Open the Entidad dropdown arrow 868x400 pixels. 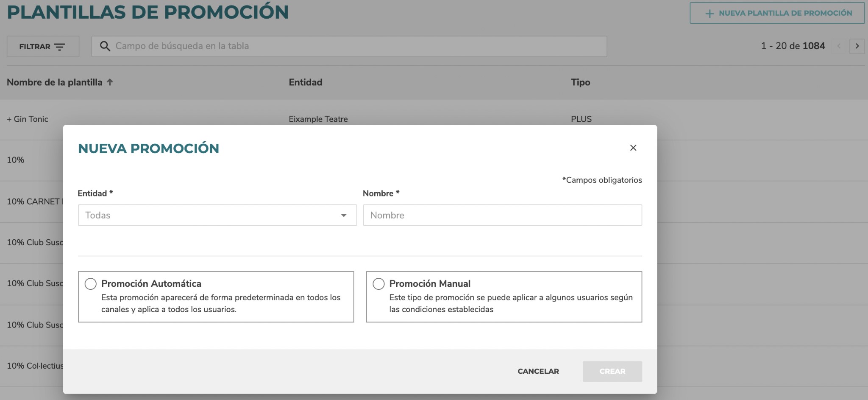coord(343,215)
